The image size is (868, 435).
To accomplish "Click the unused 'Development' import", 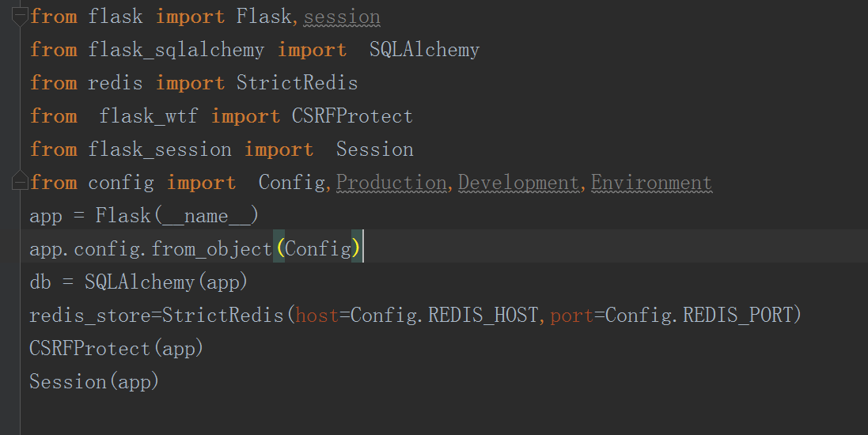I will pyautogui.click(x=519, y=183).
